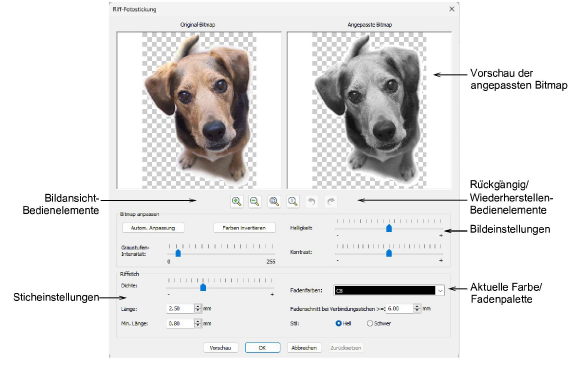The width and height of the screenshot is (576, 371).
Task: Click the redo arrow icon
Action: 331,201
